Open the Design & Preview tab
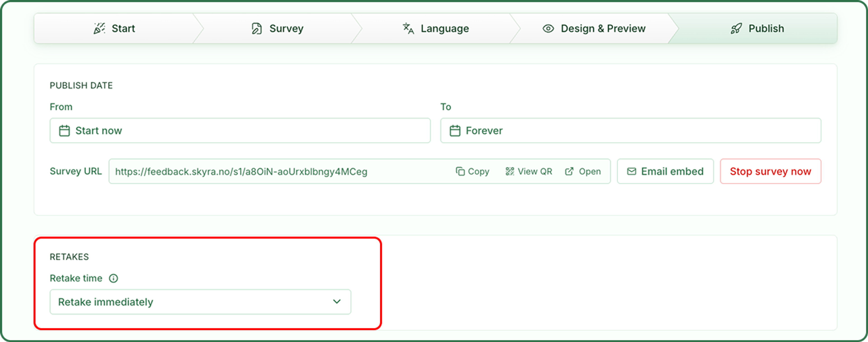Image resolution: width=868 pixels, height=342 pixels. pyautogui.click(x=594, y=29)
